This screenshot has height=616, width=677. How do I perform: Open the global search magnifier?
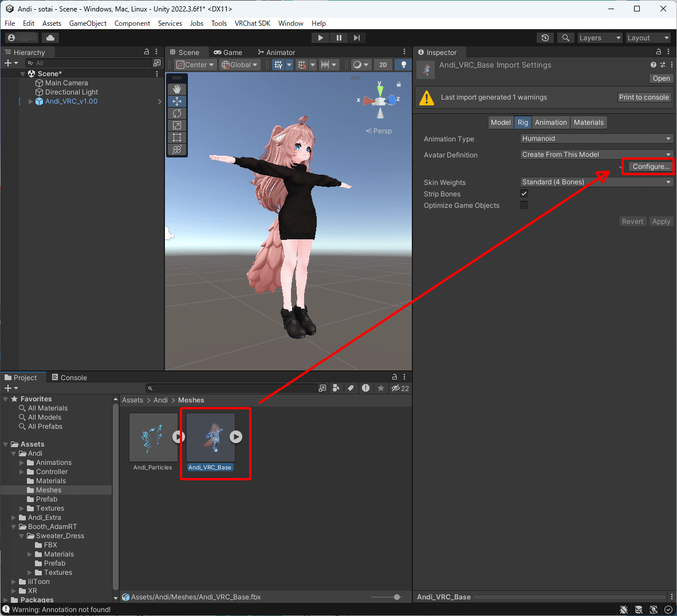(565, 38)
